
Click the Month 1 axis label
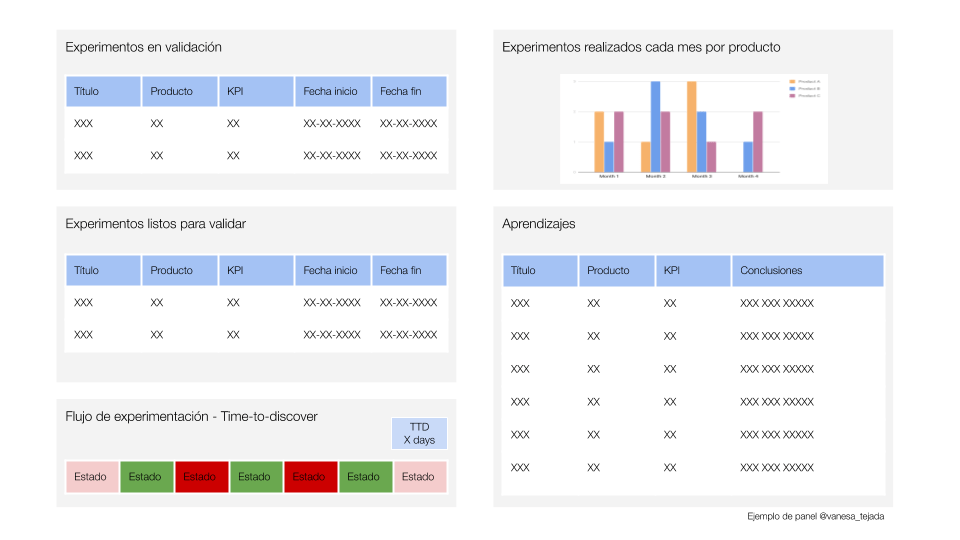pos(608,176)
